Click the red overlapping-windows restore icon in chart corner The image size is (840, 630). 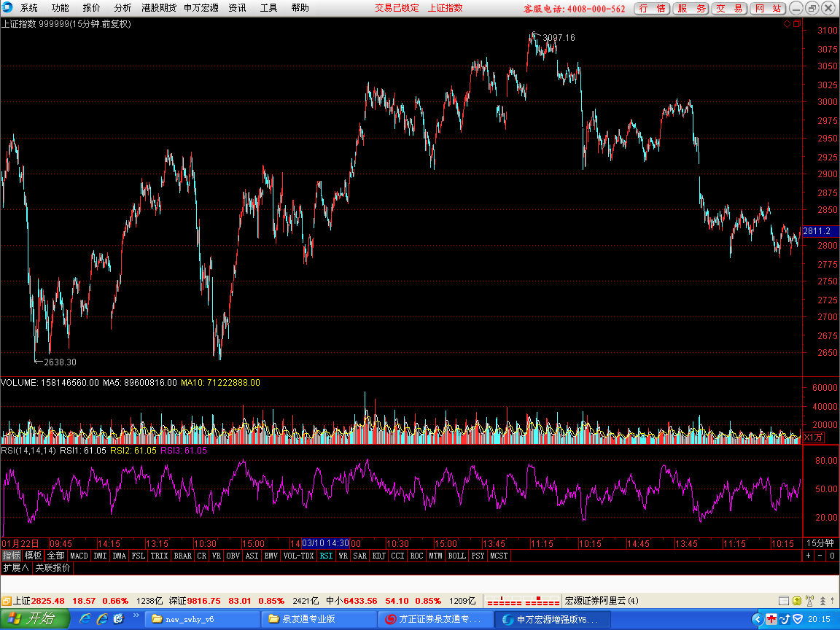point(796,23)
